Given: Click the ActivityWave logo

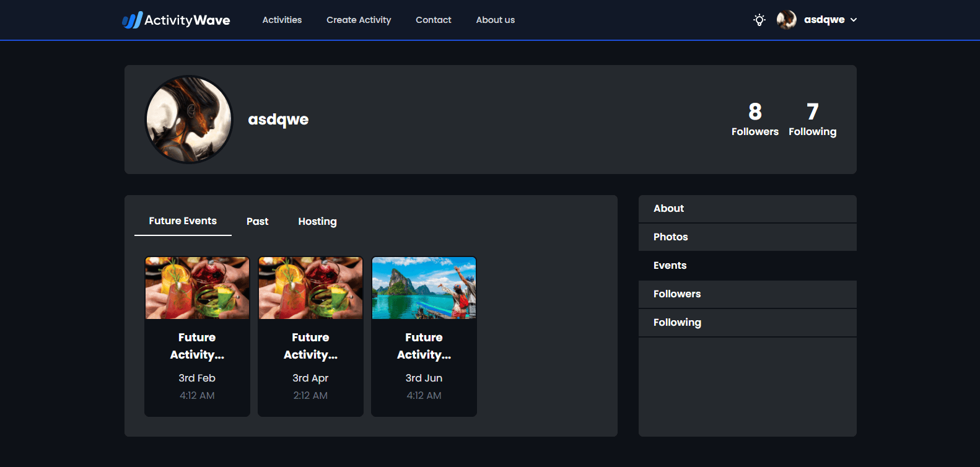Looking at the screenshot, I should point(176,20).
